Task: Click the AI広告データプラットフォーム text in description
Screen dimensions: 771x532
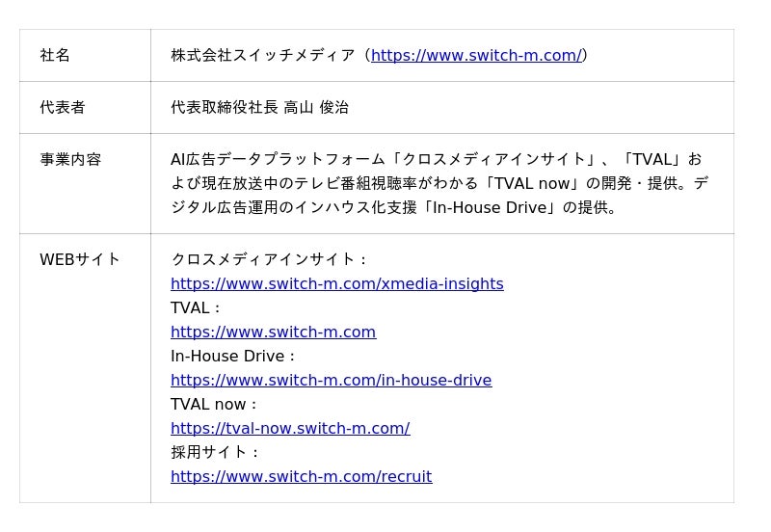Action: point(279,160)
